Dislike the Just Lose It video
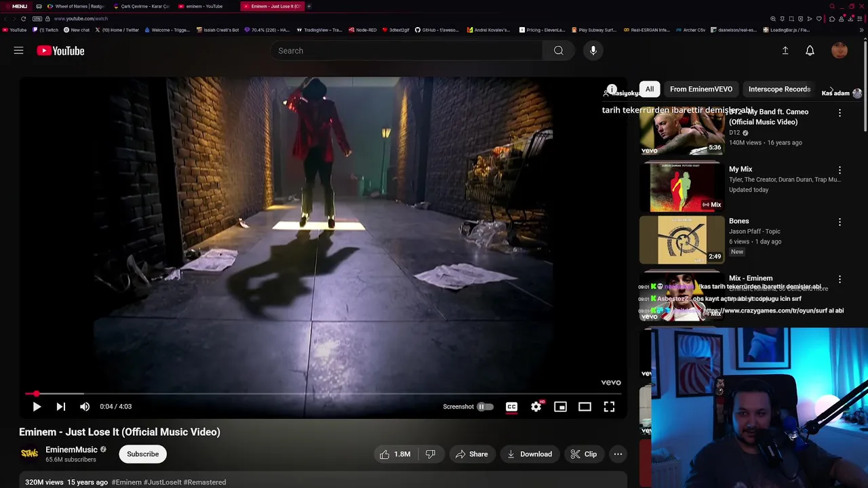Screen dimensions: 868x488 430,454
